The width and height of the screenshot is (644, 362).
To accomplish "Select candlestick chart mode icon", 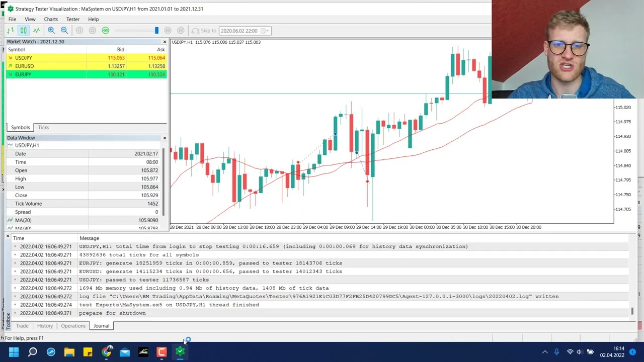I will [x=23, y=31].
